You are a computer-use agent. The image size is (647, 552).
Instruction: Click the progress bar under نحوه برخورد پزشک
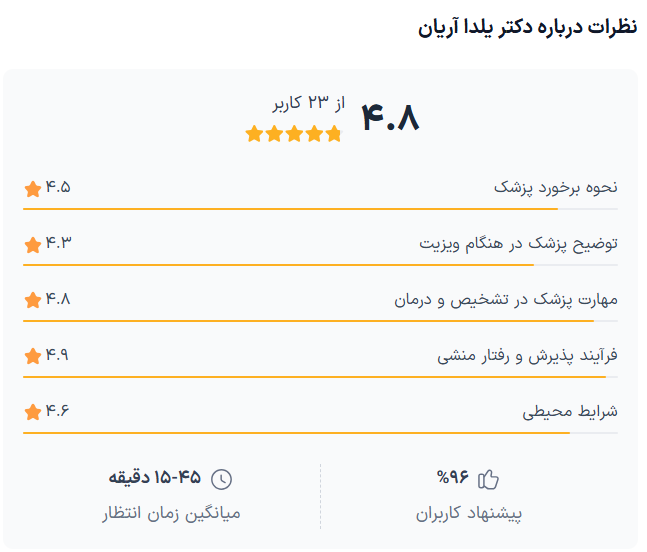(x=320, y=209)
